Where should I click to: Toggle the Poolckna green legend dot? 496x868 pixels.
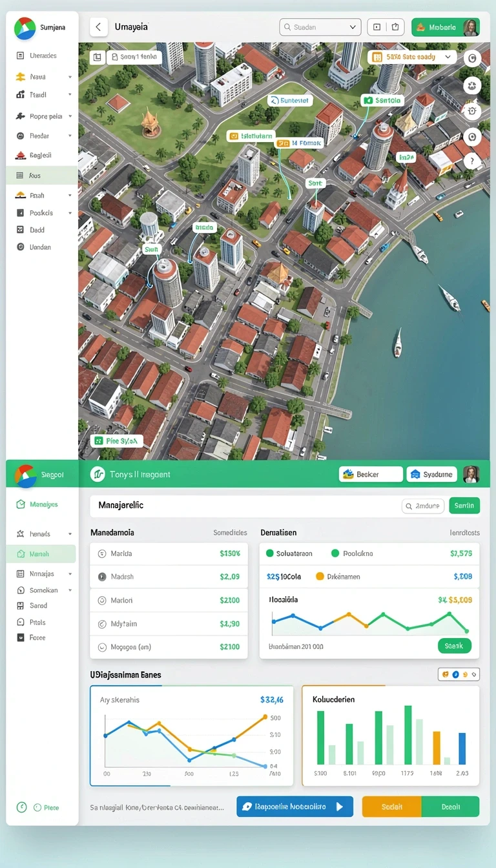pyautogui.click(x=335, y=553)
